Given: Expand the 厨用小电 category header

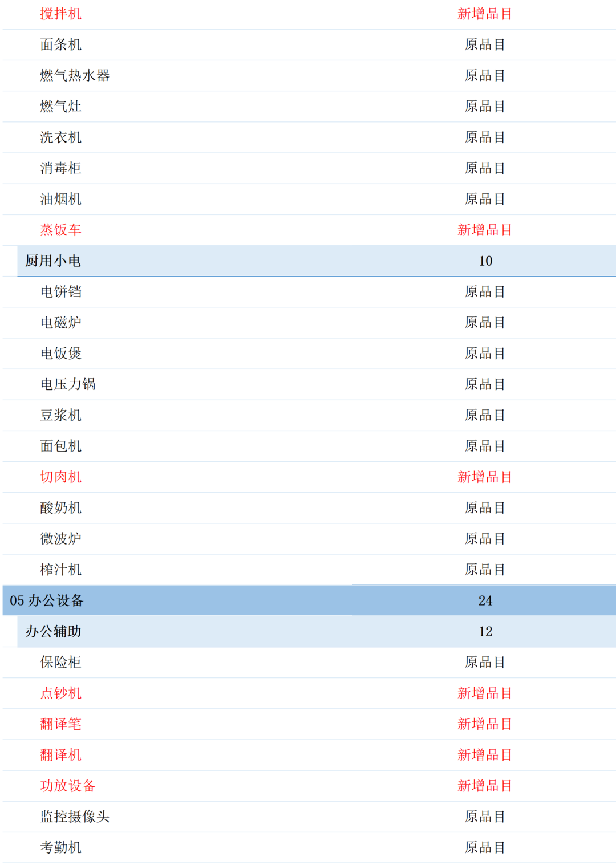Looking at the screenshot, I should tap(52, 261).
